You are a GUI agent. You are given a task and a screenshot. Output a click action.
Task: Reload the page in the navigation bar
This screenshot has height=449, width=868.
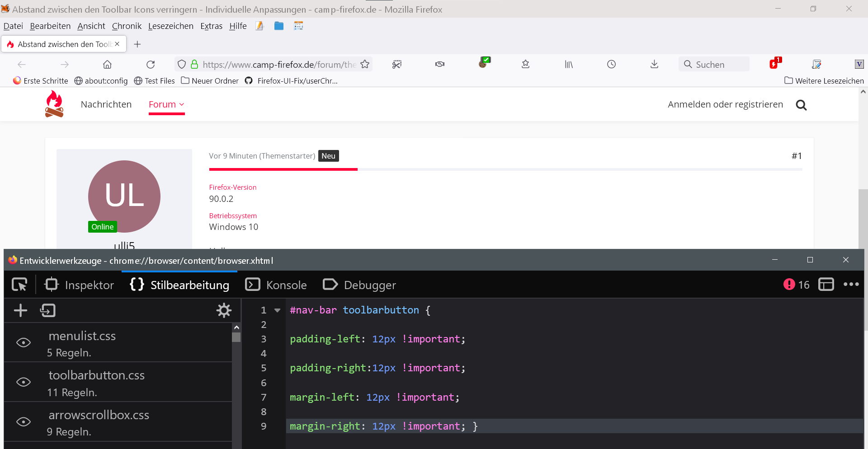151,65
